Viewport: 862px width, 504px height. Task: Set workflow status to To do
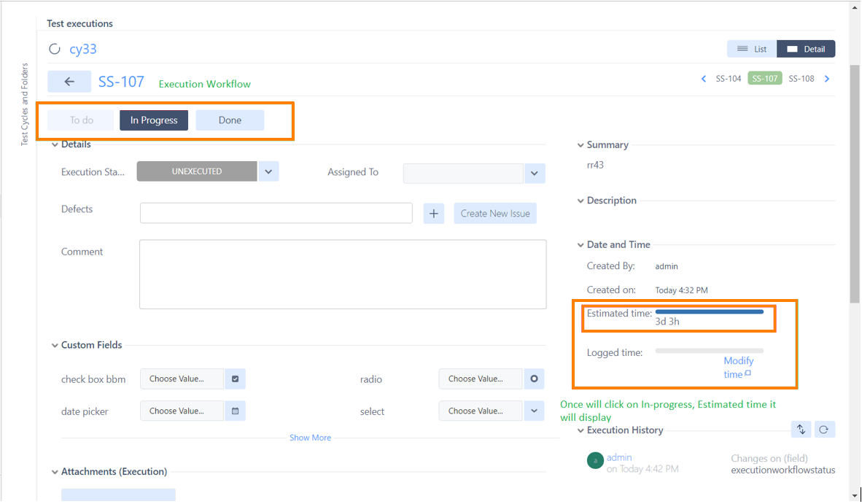pyautogui.click(x=80, y=120)
